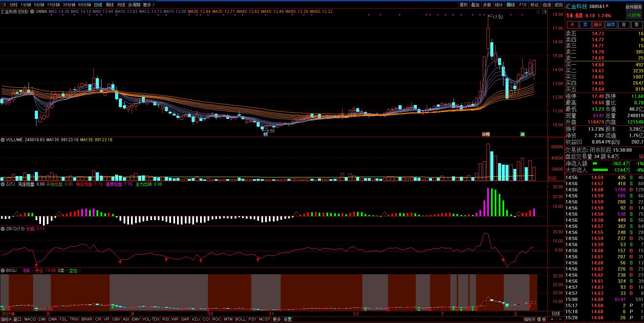Zoom out chart with minus button
Viewport: 644px width, 323px height.
[x=560, y=319]
